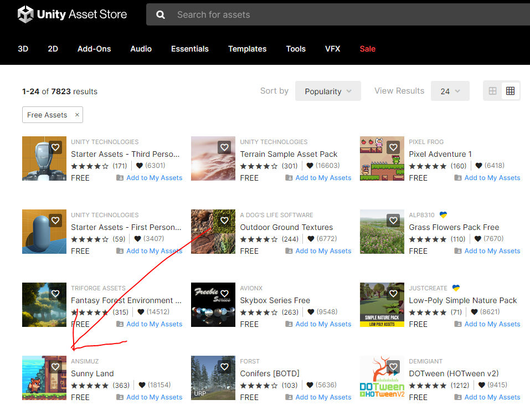Viewport: 530px width, 420px height.
Task: Add Outdoor Ground Textures to My Assets
Action: [x=323, y=250]
